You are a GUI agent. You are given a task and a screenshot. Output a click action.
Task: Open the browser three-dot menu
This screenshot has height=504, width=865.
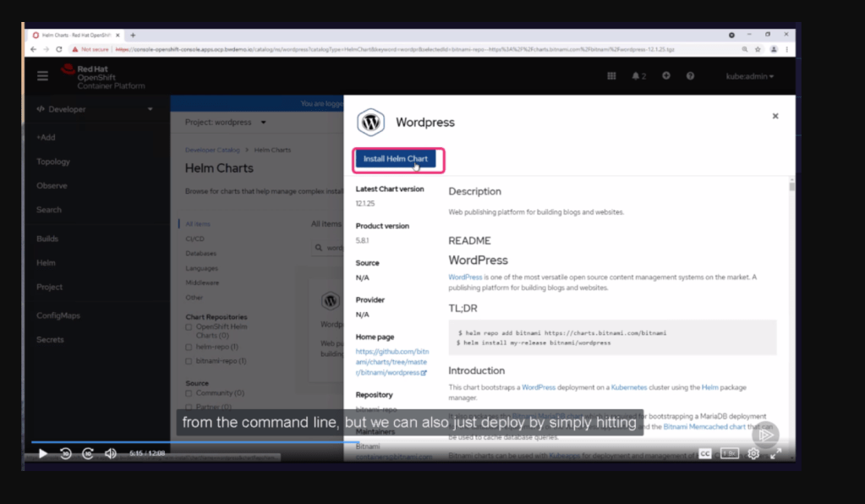pyautogui.click(x=786, y=49)
